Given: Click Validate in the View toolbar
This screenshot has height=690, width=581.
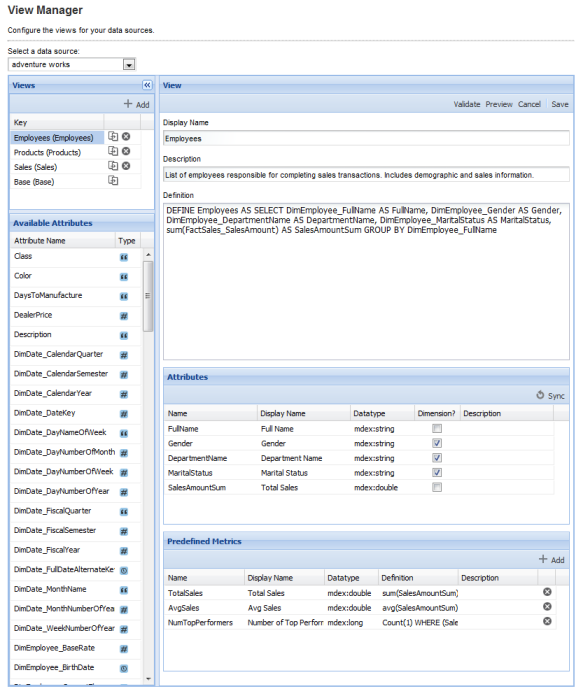Looking at the screenshot, I should 467,104.
